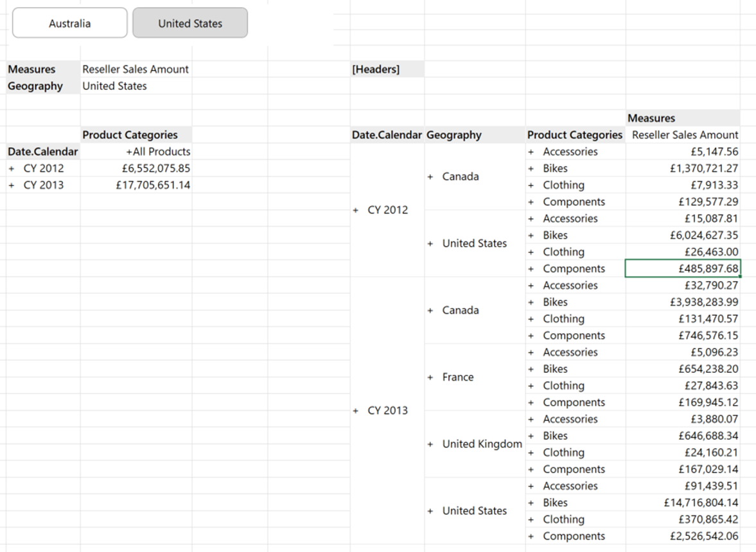Expand CY 2013 in the left summary table
The width and height of the screenshot is (756, 552).
(x=12, y=185)
